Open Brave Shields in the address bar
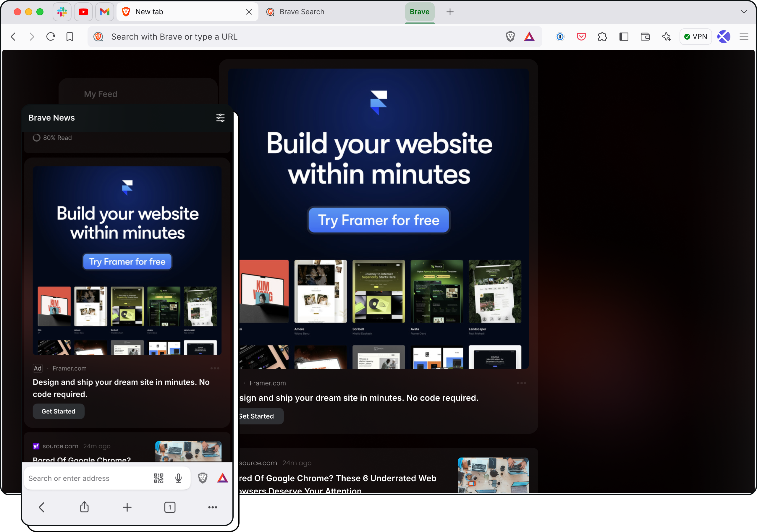757x532 pixels. (x=510, y=37)
